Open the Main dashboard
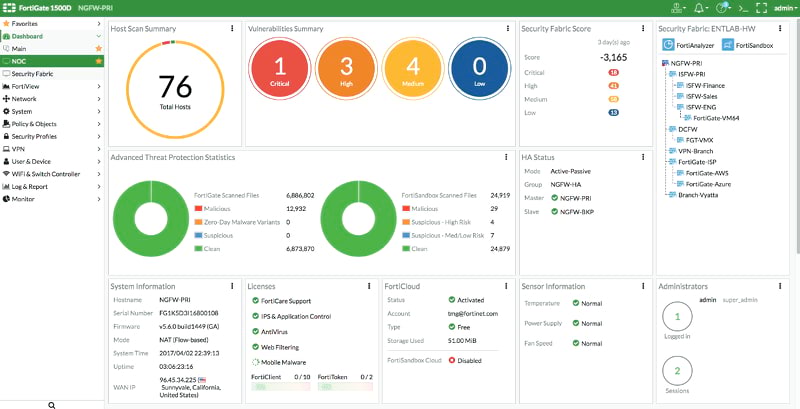This screenshot has height=409, width=800. tap(52, 48)
